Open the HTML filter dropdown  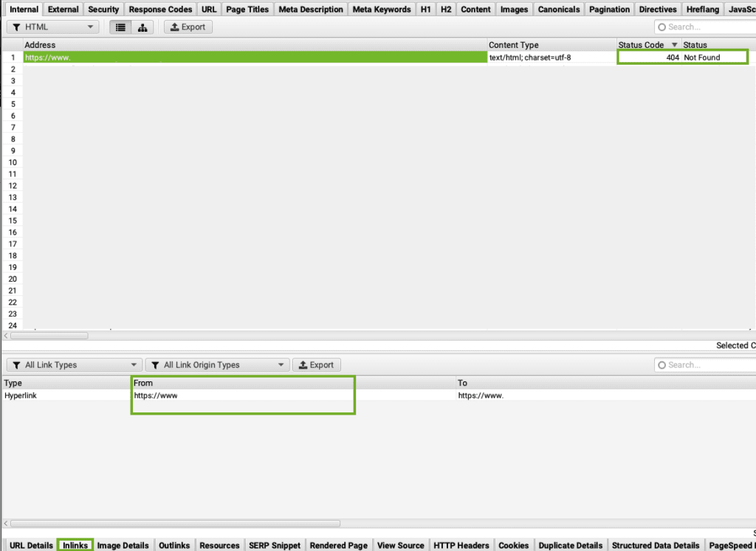[53, 27]
